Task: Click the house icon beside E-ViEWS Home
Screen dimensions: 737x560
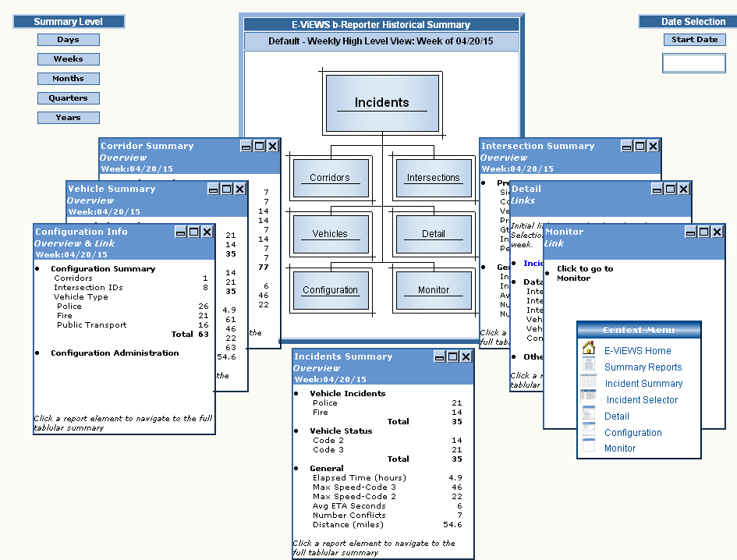Action: point(589,349)
